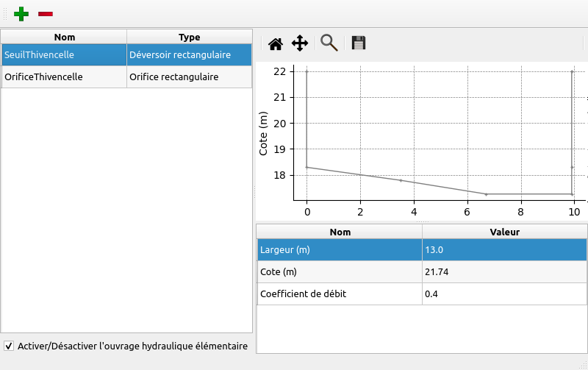Toggle the hydraulic structure activation checkbox
588x370 pixels.
pos(9,346)
